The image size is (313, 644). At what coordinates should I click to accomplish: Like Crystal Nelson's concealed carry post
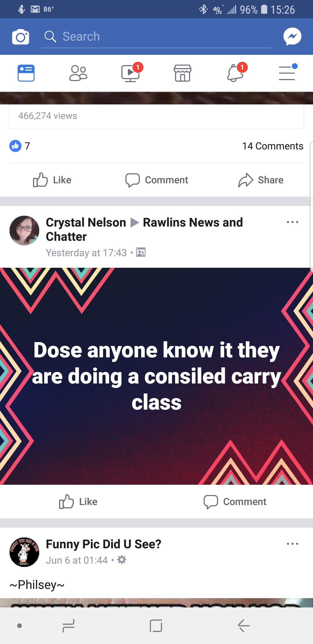tap(78, 502)
